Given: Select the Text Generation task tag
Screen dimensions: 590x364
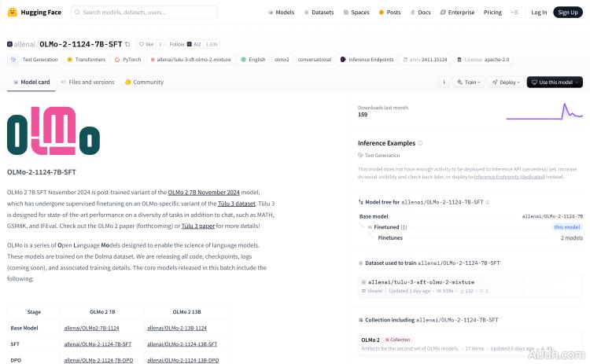Looking at the screenshot, I should [x=35, y=59].
